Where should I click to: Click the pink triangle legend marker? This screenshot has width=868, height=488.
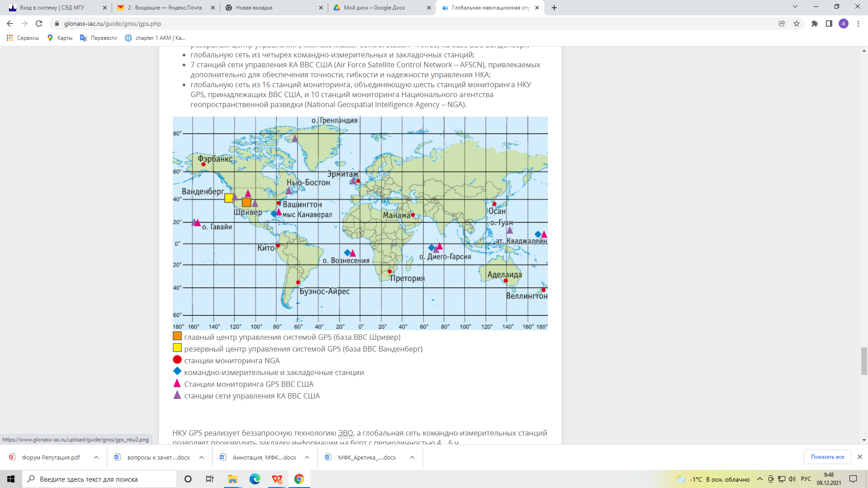tap(177, 383)
